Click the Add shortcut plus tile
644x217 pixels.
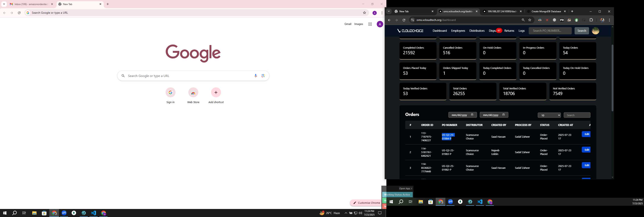tap(216, 96)
